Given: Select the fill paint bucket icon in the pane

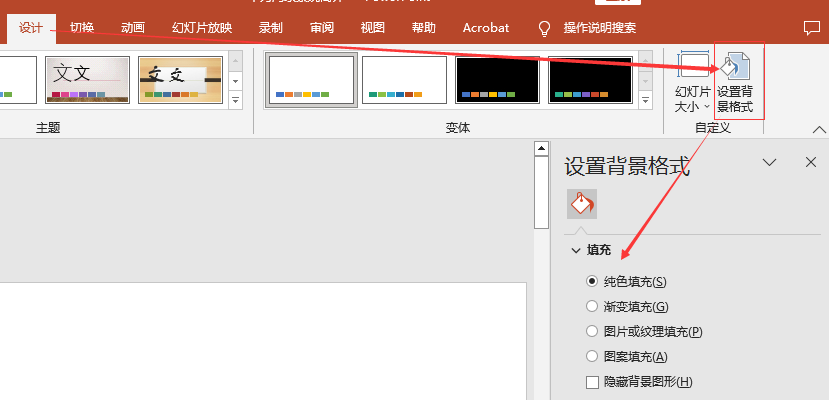Looking at the screenshot, I should pyautogui.click(x=582, y=204).
